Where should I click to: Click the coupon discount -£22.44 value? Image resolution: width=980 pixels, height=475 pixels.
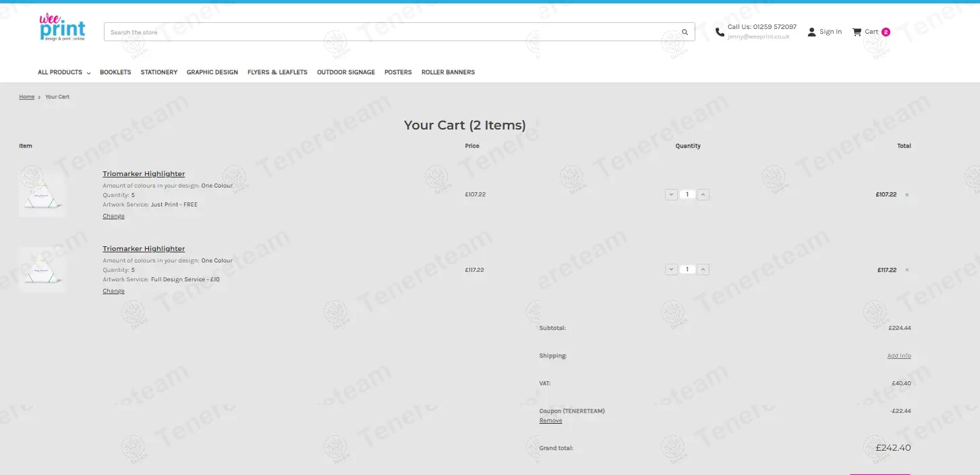[x=900, y=411]
